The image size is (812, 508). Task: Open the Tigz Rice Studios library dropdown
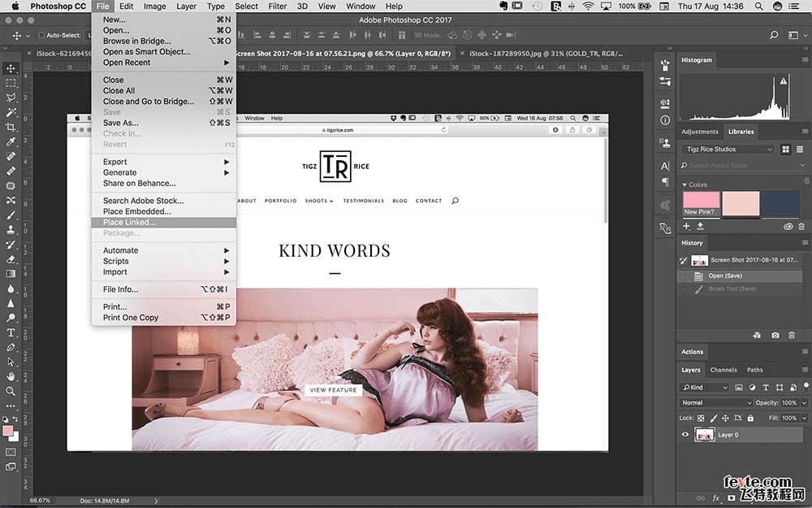(728, 150)
